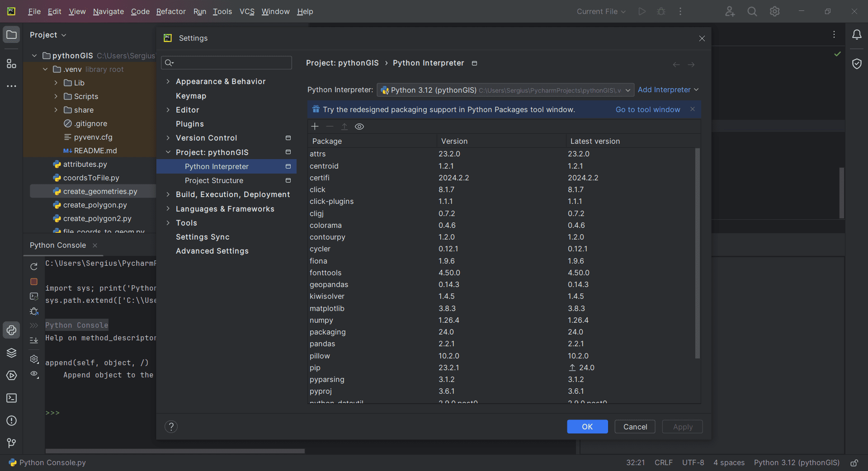The height and width of the screenshot is (471, 868).
Task: Open the Services tool window icon
Action: pyautogui.click(x=11, y=376)
